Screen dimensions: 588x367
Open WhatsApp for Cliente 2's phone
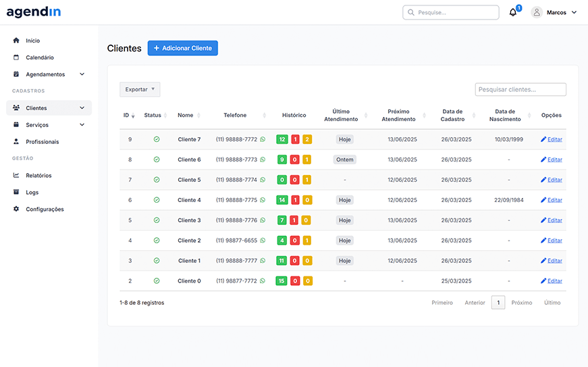click(x=263, y=241)
